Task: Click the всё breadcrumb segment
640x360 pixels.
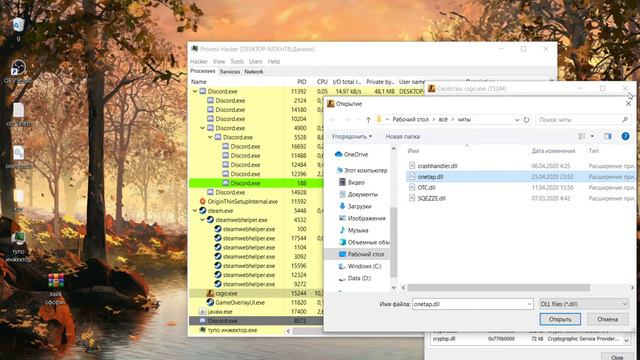Action: (x=443, y=120)
